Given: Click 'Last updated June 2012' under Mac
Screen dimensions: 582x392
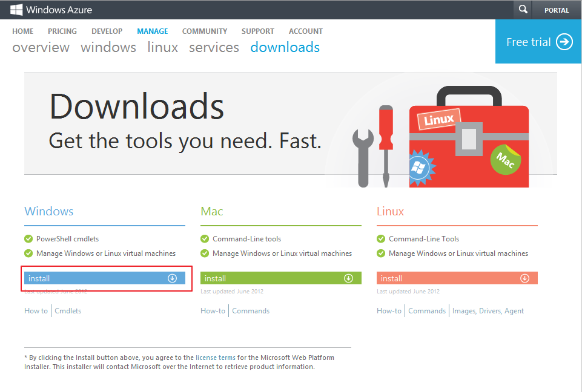Looking at the screenshot, I should (232, 292).
